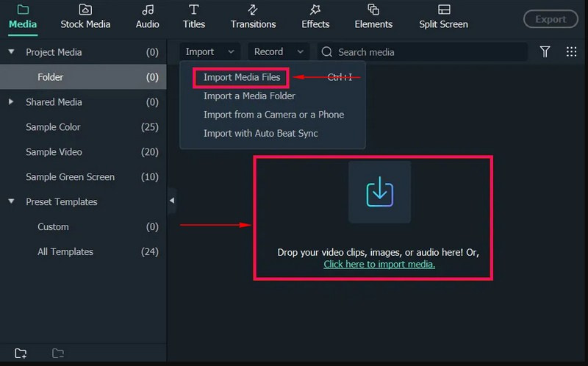Click the Export button
588x366 pixels.
[550, 19]
